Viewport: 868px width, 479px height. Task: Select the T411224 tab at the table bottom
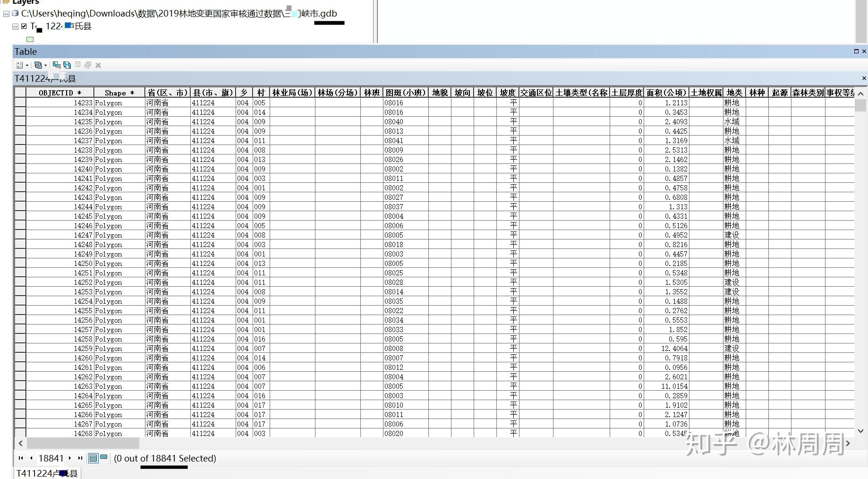tap(47, 473)
